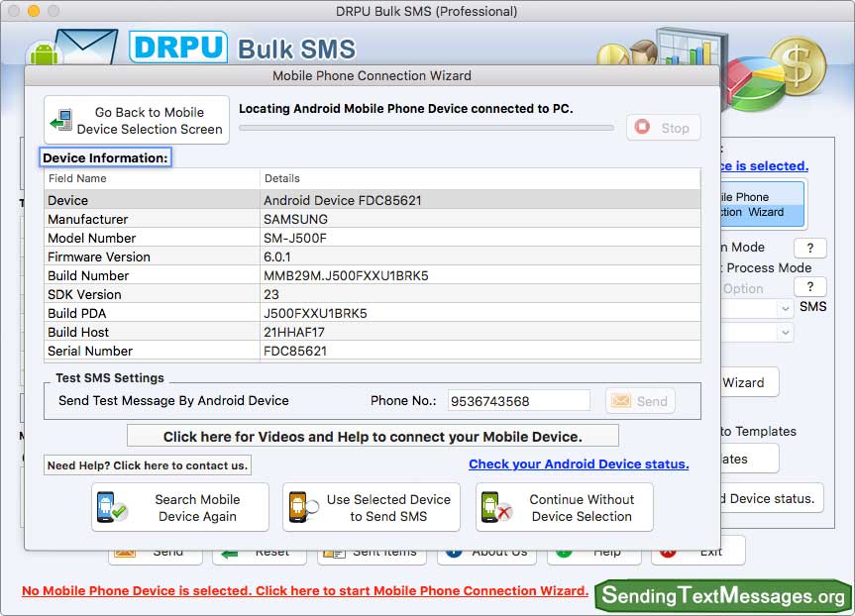Click the Android robot logo icon

(44, 53)
